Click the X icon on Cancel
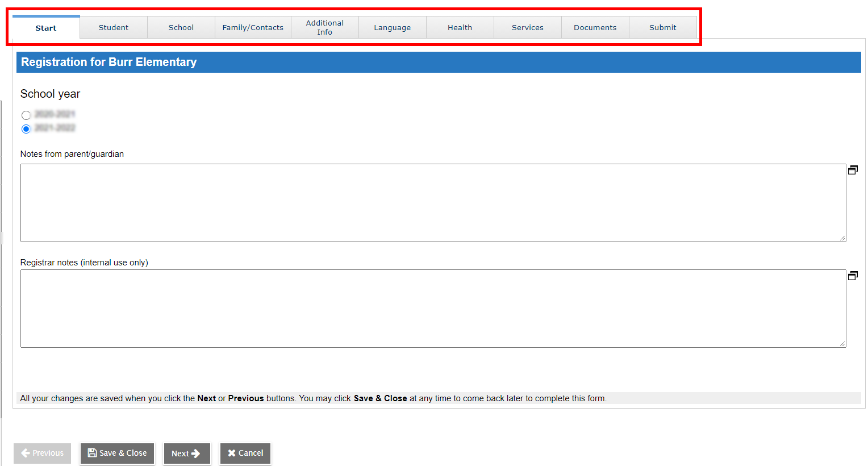Image resolution: width=868 pixels, height=466 pixels. (233, 453)
